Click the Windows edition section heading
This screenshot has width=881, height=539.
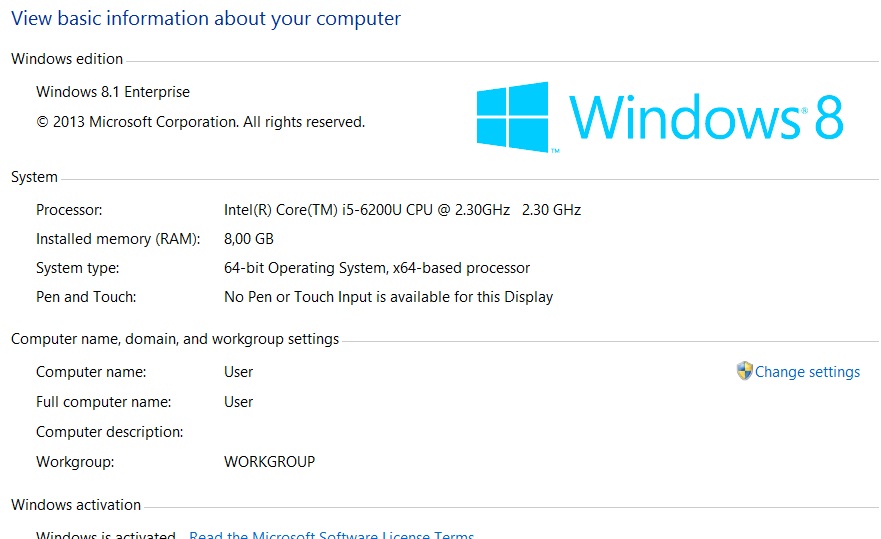(67, 59)
